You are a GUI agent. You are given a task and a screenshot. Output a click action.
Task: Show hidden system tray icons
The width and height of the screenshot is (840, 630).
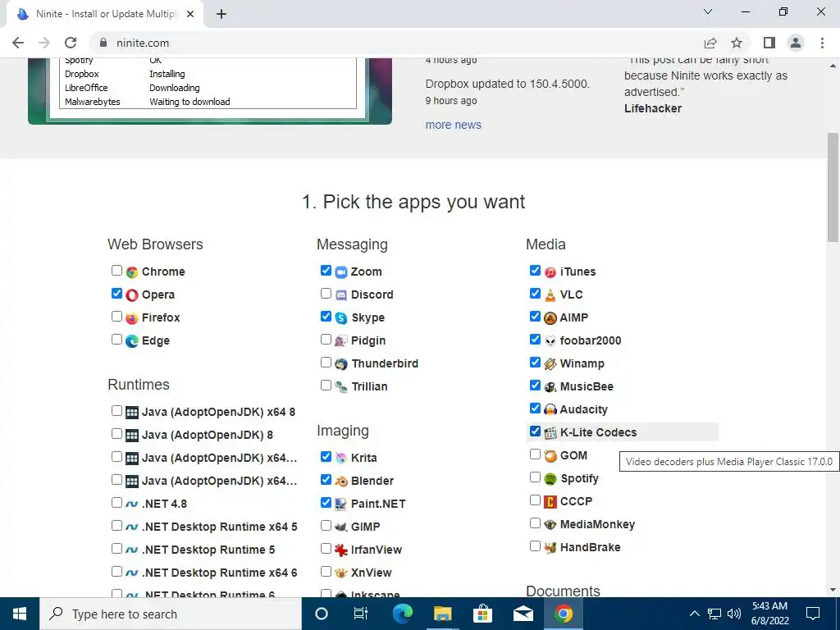coord(694,614)
